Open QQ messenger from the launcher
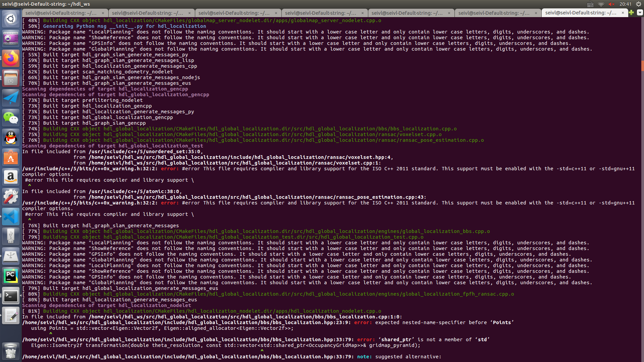 11,137
